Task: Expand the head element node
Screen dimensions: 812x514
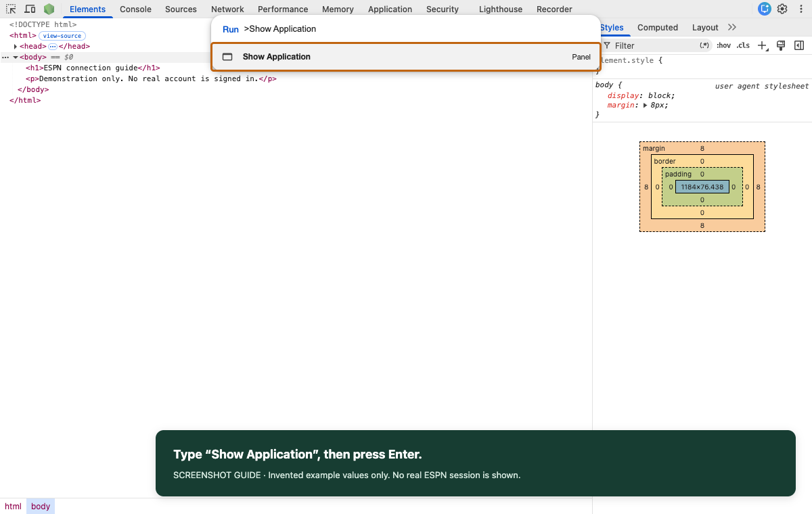Action: click(x=16, y=46)
